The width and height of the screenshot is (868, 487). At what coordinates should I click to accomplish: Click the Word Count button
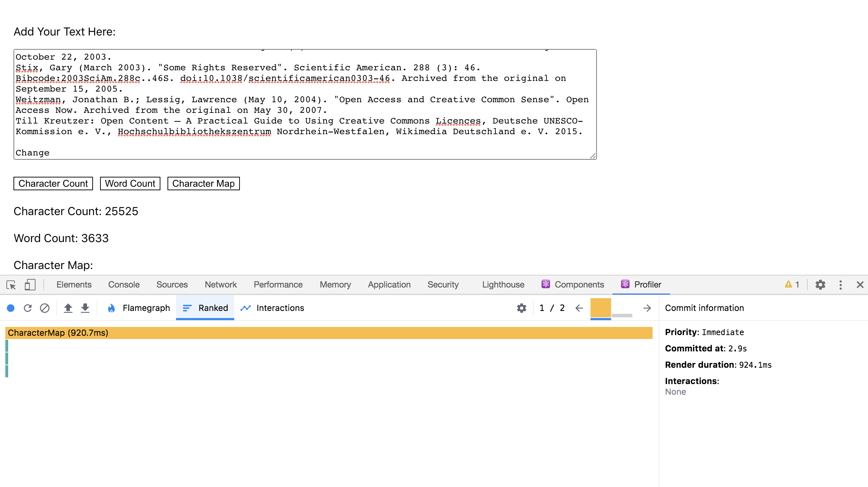pos(130,183)
